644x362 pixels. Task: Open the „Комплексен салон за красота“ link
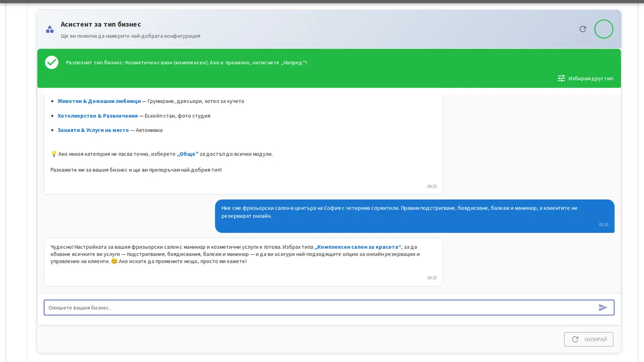pos(358,247)
